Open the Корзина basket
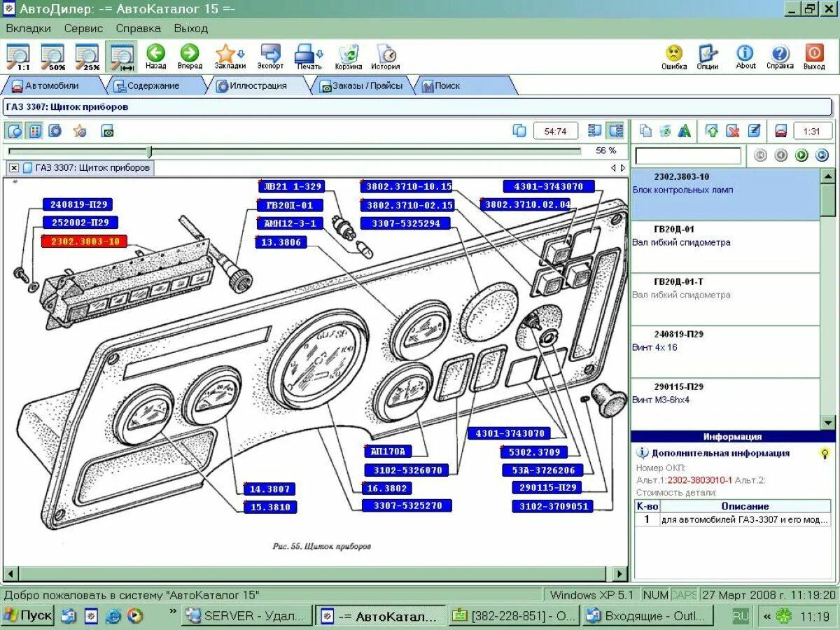The image size is (840, 630). click(x=348, y=53)
